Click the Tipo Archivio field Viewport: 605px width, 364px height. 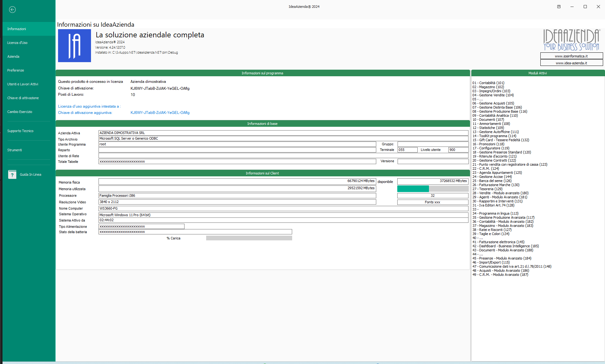coord(283,138)
